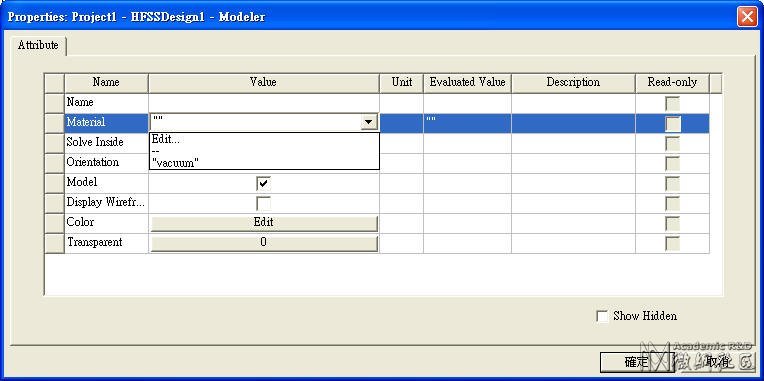
Task: Select the Orientation row label
Action: point(106,163)
